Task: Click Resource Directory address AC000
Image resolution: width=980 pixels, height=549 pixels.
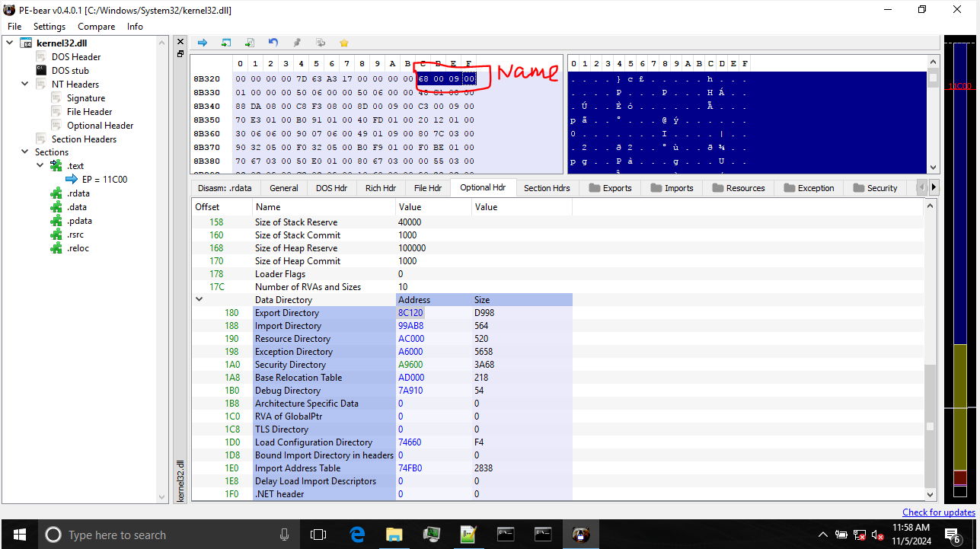Action: [x=411, y=339]
